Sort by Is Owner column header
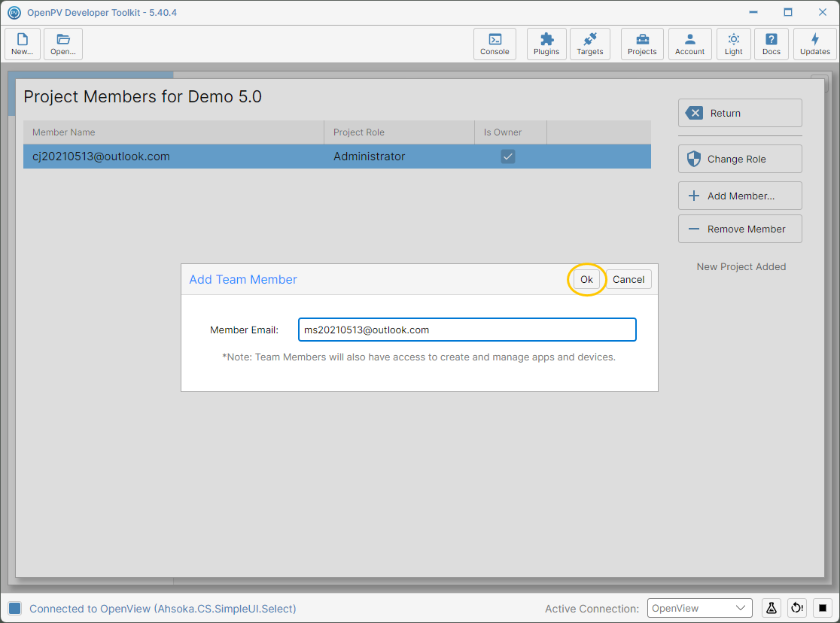Viewport: 840px width, 623px height. (x=510, y=132)
